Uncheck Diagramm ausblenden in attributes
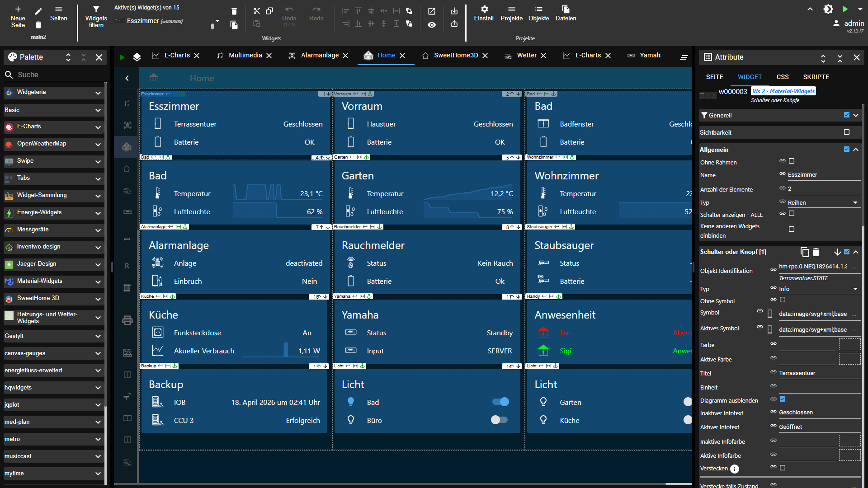 click(783, 399)
